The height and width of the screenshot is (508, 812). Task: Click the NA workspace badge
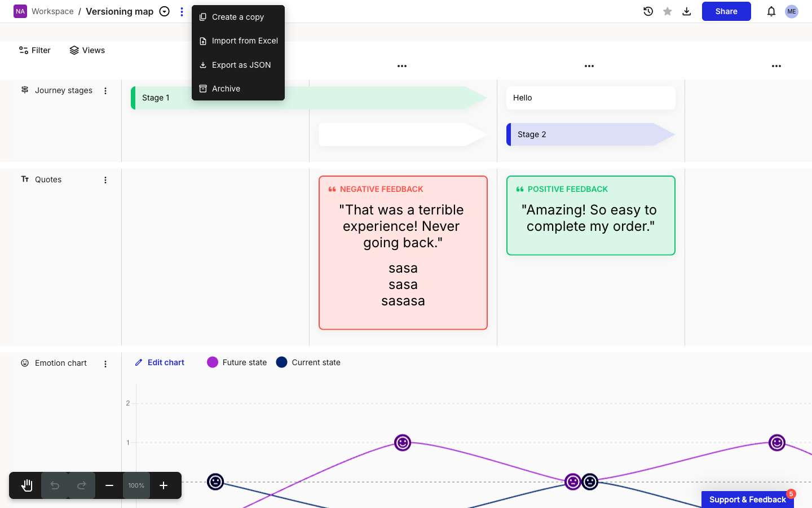(x=20, y=11)
